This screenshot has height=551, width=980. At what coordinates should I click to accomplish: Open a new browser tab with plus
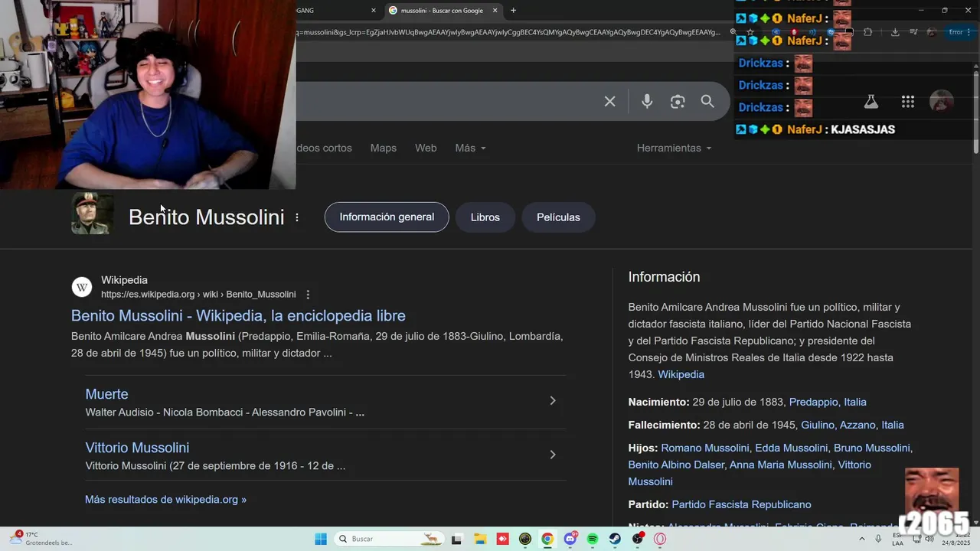pyautogui.click(x=513, y=10)
